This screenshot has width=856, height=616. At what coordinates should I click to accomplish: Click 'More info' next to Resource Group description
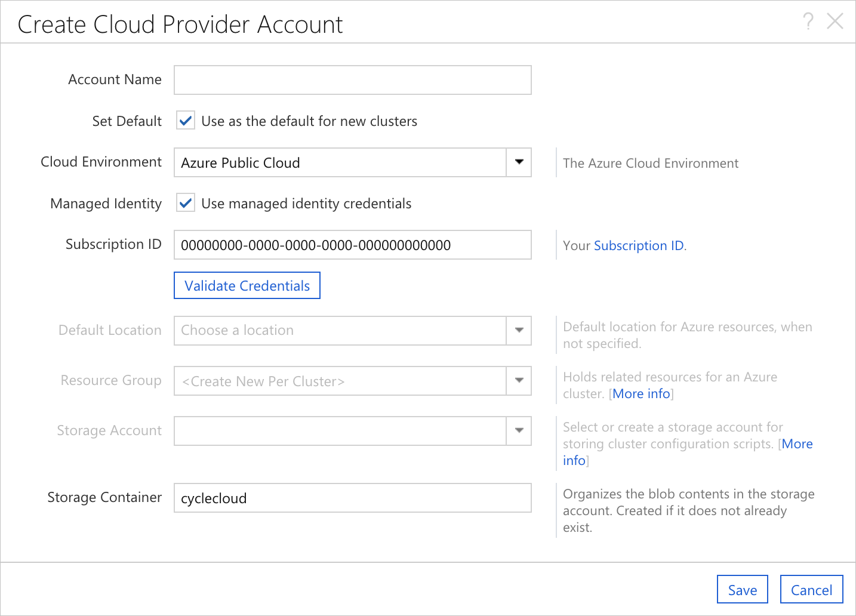point(641,393)
